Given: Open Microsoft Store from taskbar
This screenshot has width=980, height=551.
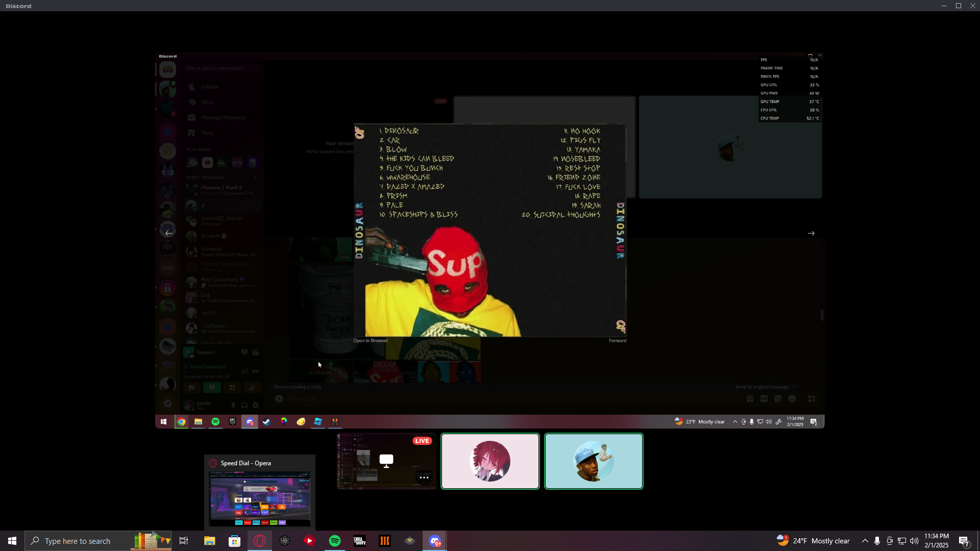Looking at the screenshot, I should 234,541.
